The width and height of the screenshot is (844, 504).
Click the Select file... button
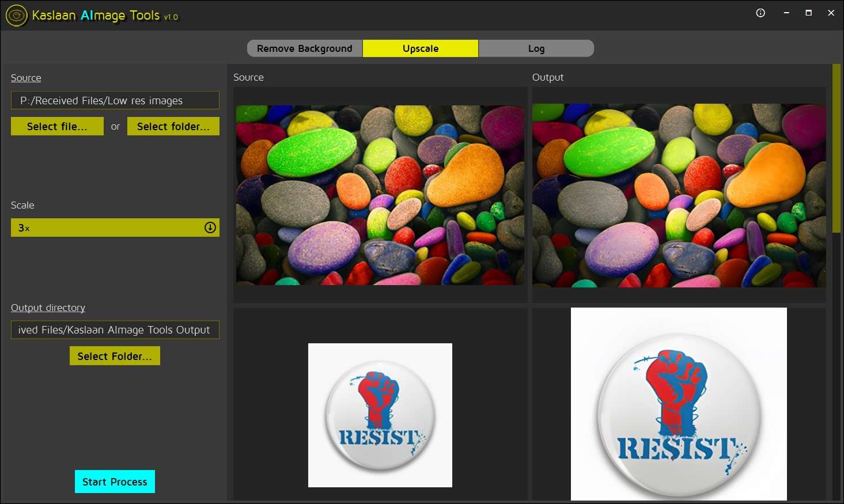coord(57,126)
